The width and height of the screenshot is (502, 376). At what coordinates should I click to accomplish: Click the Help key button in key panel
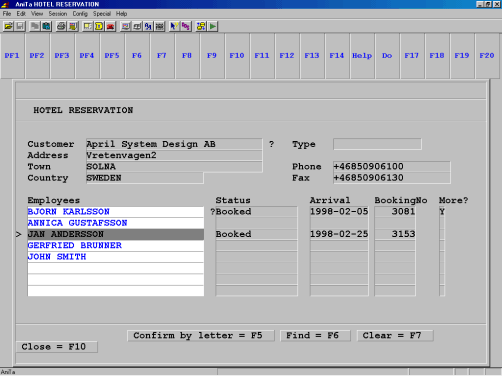(x=362, y=56)
